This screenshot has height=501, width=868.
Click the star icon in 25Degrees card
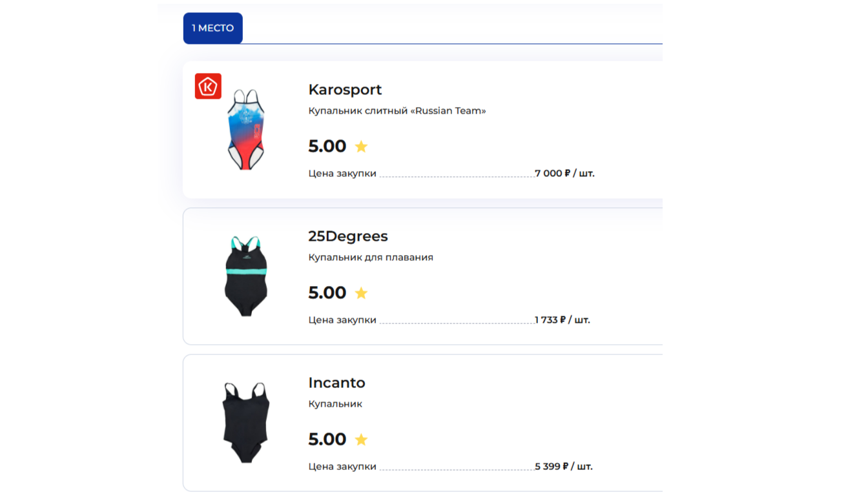click(x=361, y=293)
